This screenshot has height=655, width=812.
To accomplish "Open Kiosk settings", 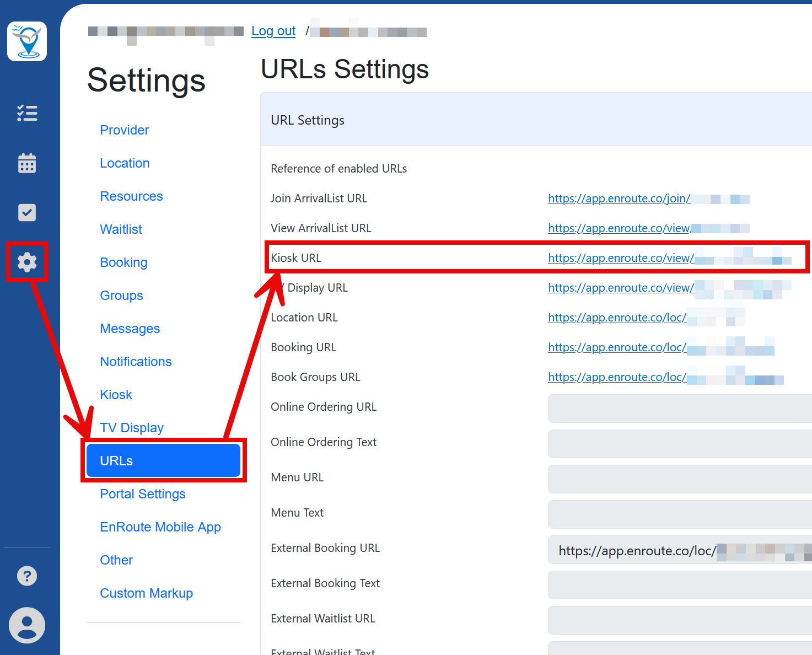I will tap(116, 395).
